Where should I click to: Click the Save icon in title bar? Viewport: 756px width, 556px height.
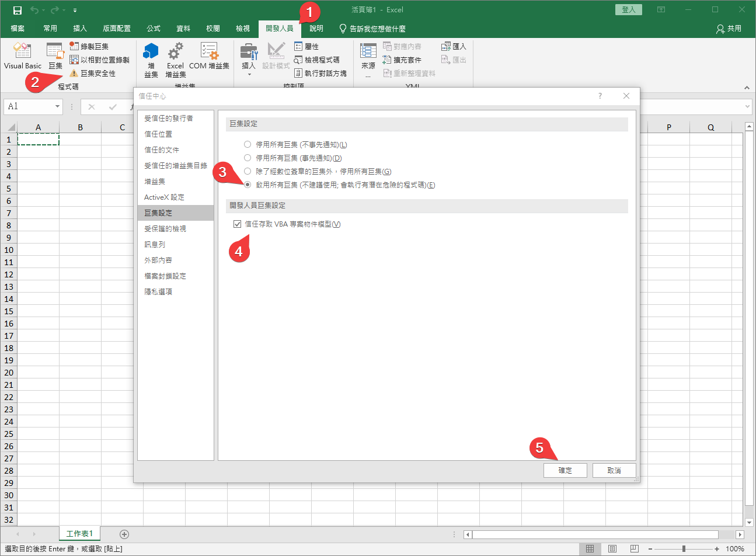(x=18, y=10)
